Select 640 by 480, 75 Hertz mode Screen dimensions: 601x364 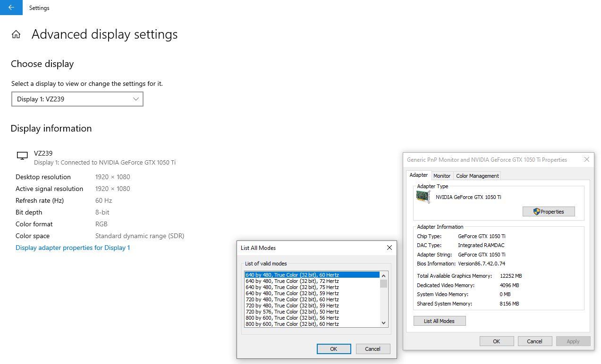[312, 287]
